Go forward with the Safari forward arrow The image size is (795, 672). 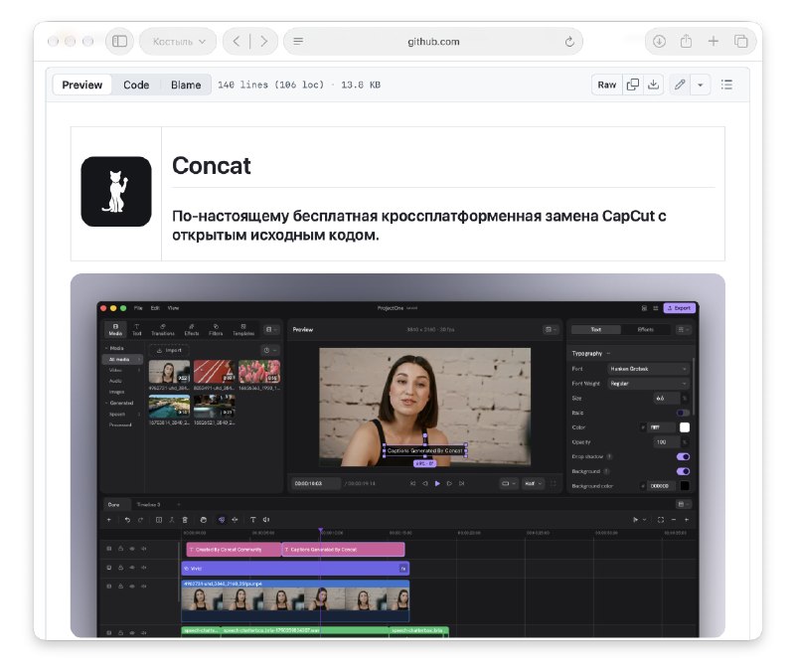tap(263, 41)
